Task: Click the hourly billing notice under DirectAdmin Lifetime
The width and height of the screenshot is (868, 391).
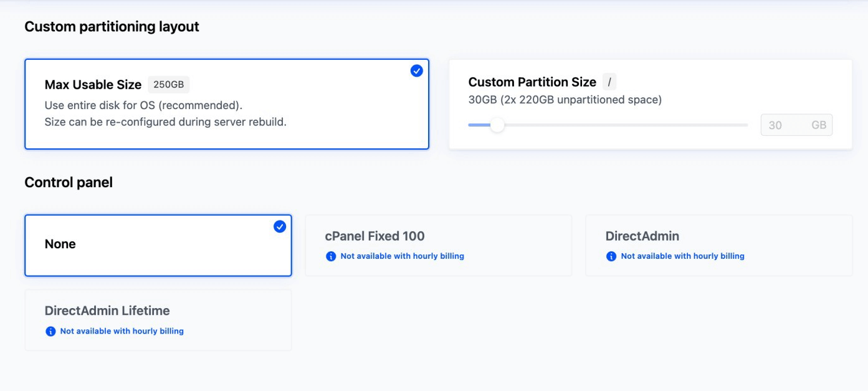Action: tap(122, 331)
